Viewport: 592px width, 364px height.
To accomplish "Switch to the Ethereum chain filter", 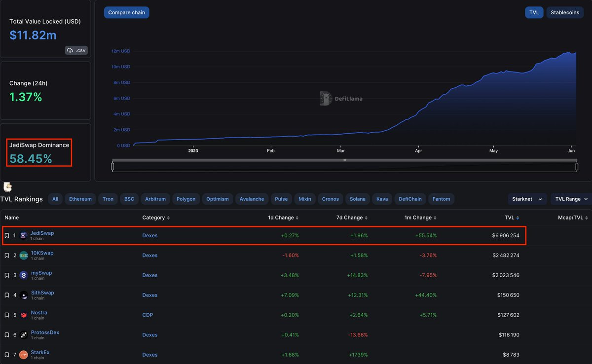I will (x=80, y=199).
